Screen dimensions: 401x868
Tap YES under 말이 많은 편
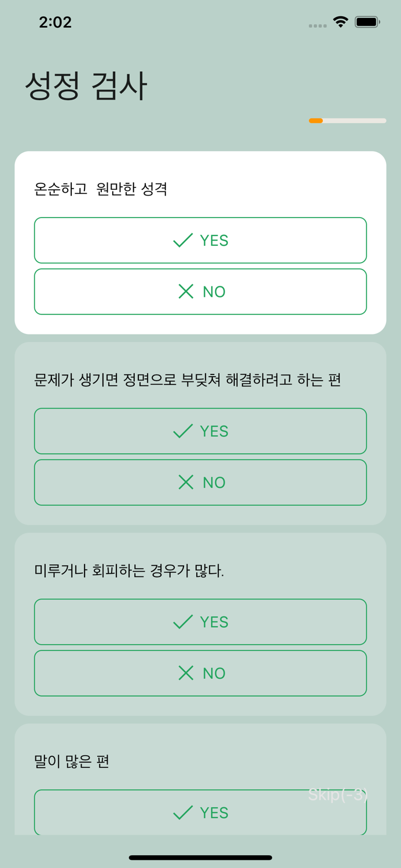click(200, 812)
